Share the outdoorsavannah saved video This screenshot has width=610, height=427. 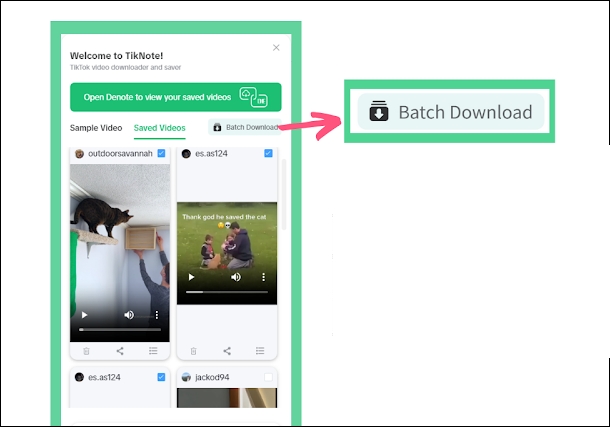[x=120, y=351]
